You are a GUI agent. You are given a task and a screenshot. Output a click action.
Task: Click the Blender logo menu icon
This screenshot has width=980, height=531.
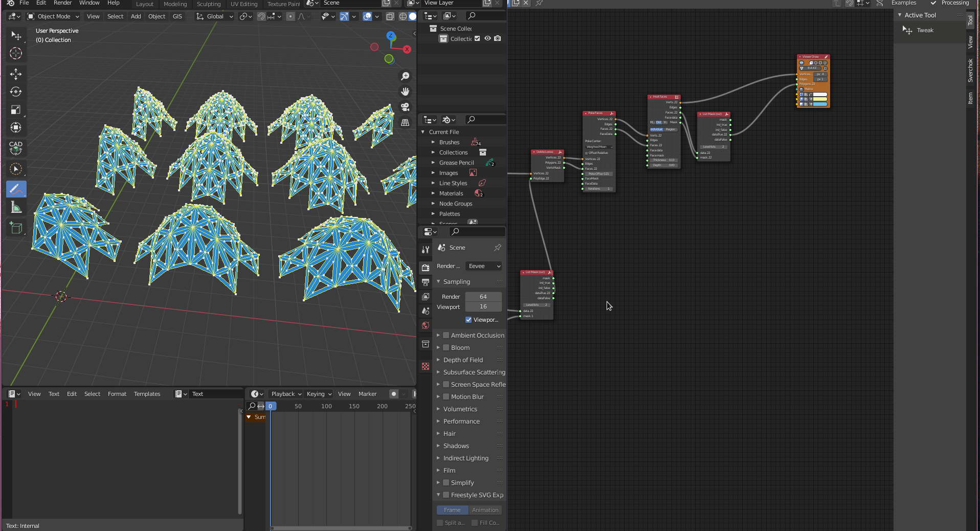[10, 3]
